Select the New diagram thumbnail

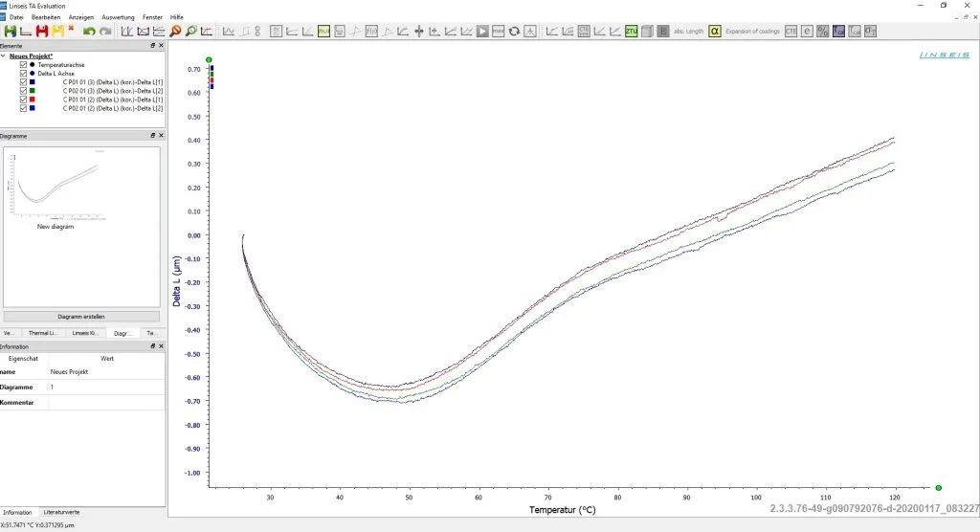point(56,190)
